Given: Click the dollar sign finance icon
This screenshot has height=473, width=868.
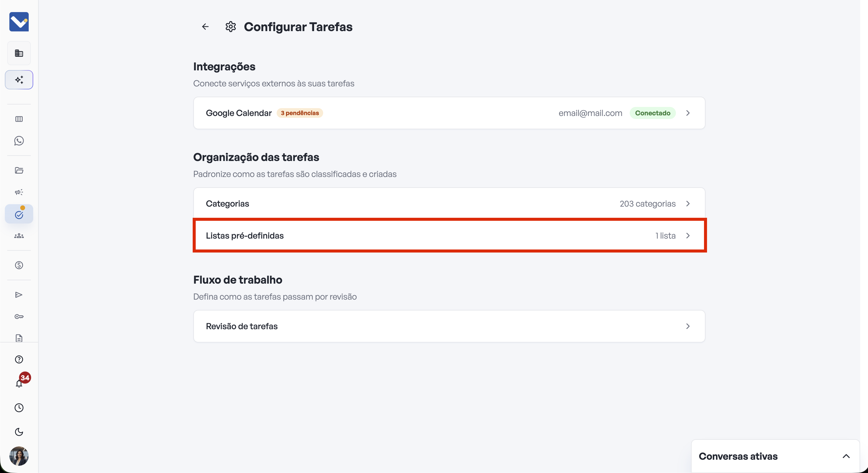Looking at the screenshot, I should pyautogui.click(x=19, y=265).
